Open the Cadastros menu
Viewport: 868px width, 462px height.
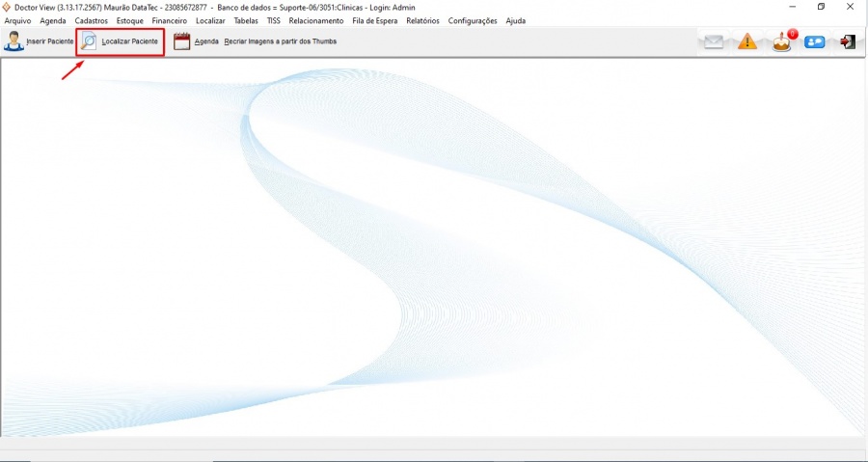tap(91, 20)
